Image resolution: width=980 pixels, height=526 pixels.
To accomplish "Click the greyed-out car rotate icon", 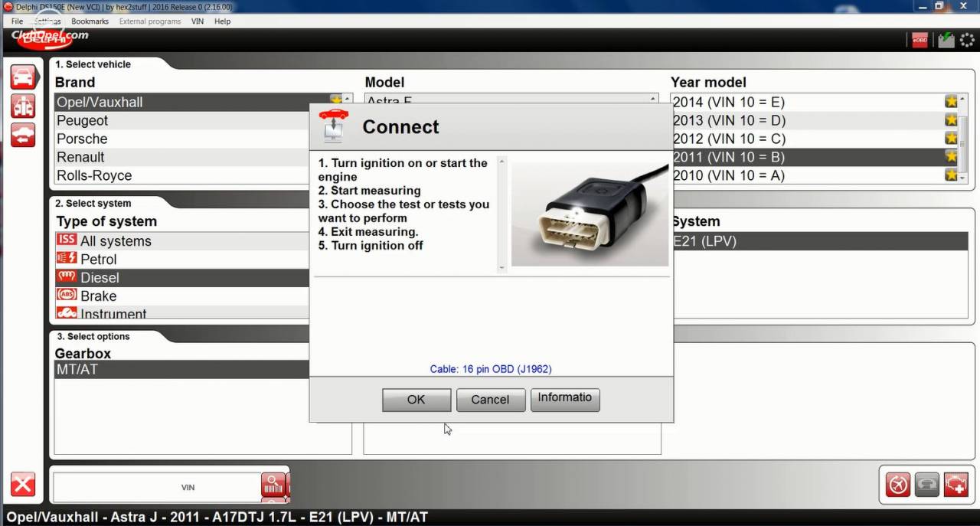I will tap(927, 485).
